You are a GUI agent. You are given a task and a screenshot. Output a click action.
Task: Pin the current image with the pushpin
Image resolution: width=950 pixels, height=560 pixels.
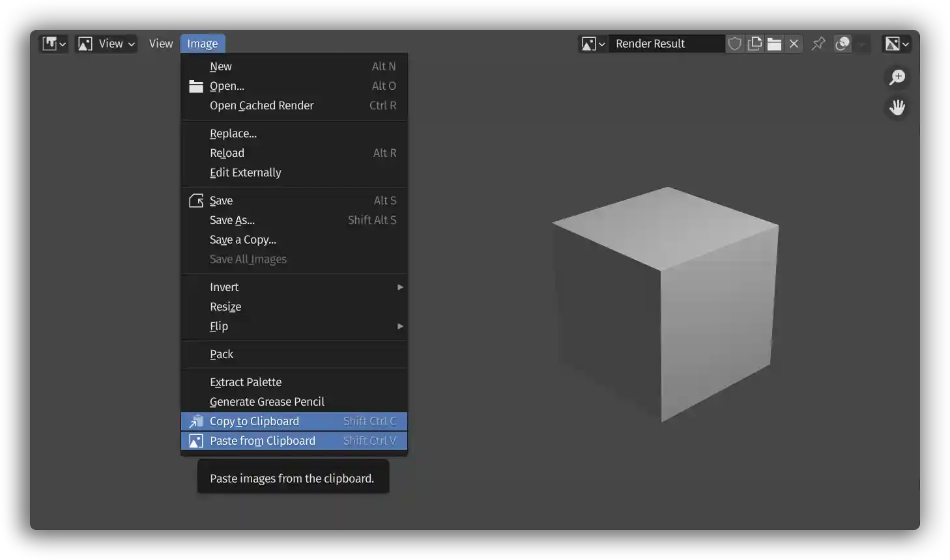click(x=818, y=43)
